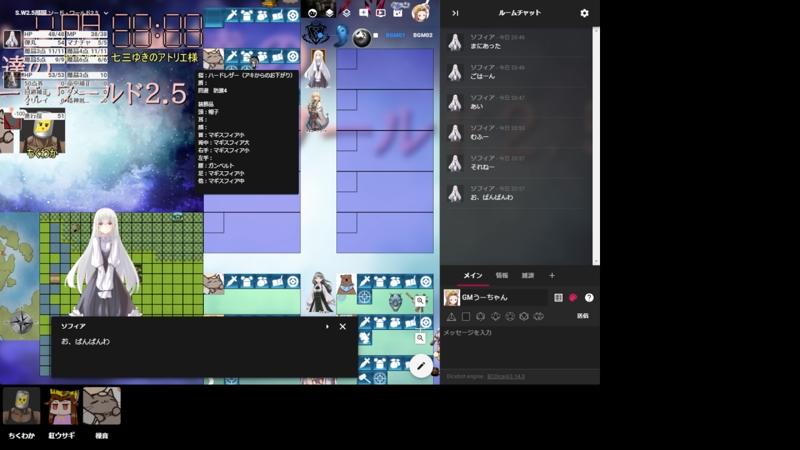The height and width of the screenshot is (450, 800).
Task: Switch to the メイン chat tab
Action: 473,275
